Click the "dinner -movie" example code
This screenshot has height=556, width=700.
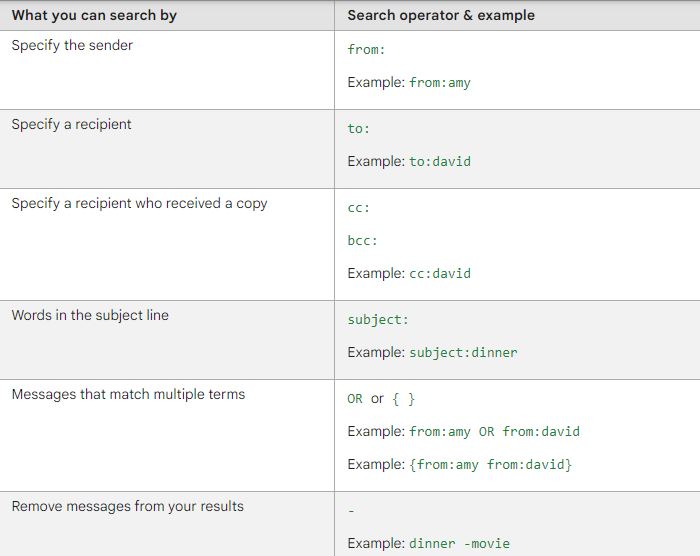tap(459, 544)
